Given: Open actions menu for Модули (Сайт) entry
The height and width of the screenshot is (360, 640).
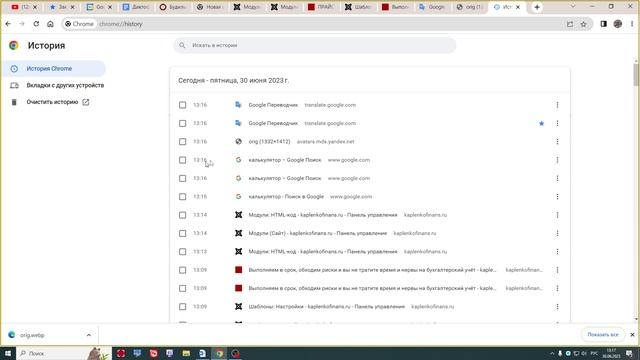Looking at the screenshot, I should pyautogui.click(x=557, y=233).
